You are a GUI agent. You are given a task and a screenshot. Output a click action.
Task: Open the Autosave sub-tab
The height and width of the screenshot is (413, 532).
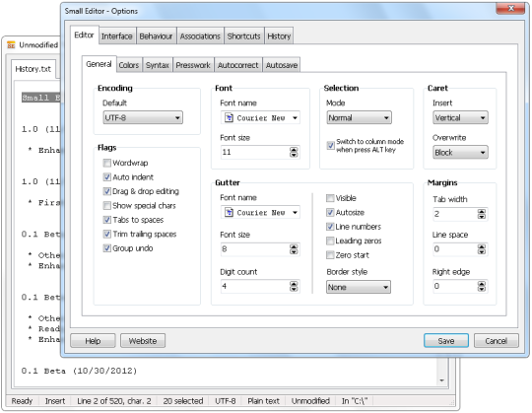point(282,65)
